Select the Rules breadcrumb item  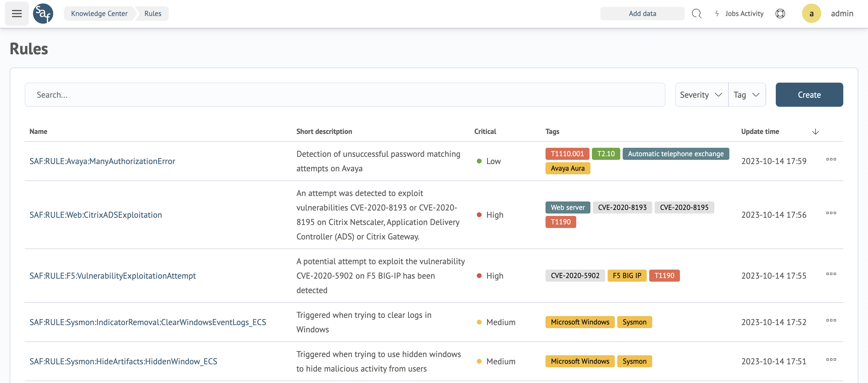[x=153, y=14]
